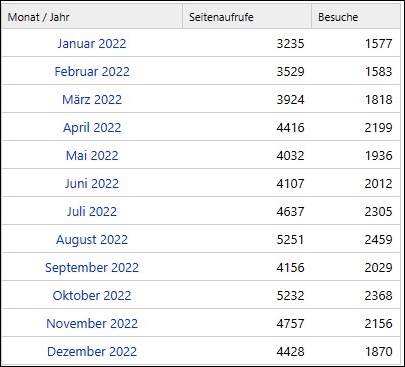Select the Juni 2022 link
Viewport: 405px width, 367px height.
92,183
